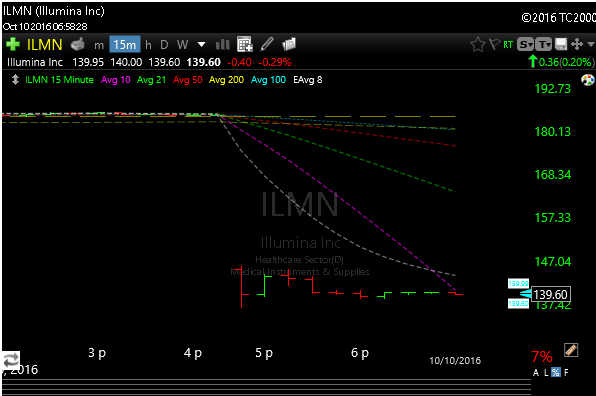
Task: Open the color palette icon
Action: (x=588, y=80)
